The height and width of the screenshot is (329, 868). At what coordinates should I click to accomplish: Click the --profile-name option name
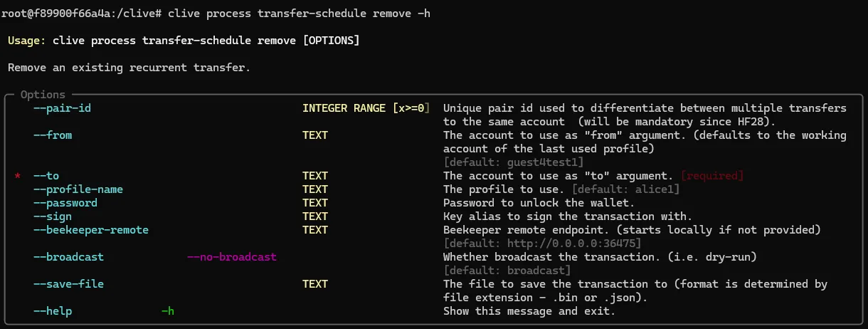[x=78, y=189]
